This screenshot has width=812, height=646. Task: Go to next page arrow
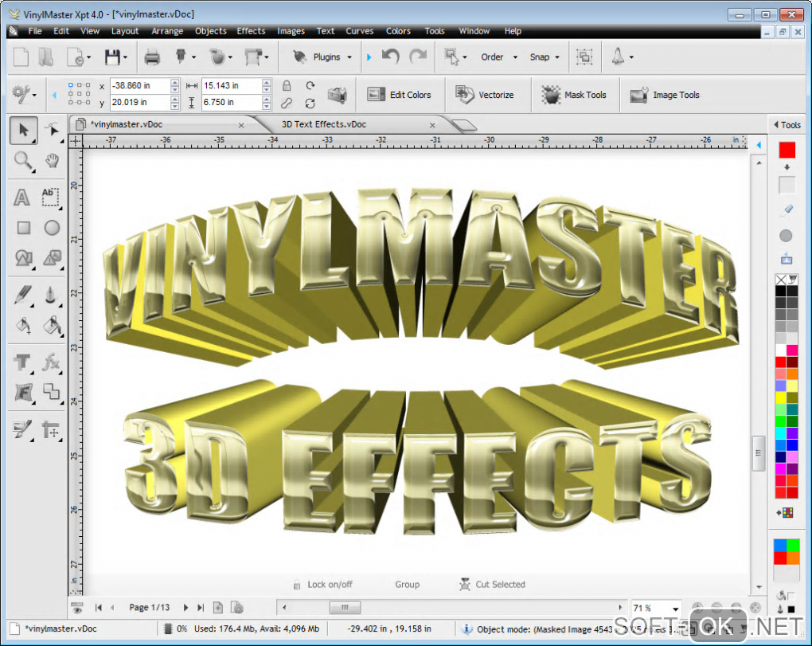pos(186,608)
